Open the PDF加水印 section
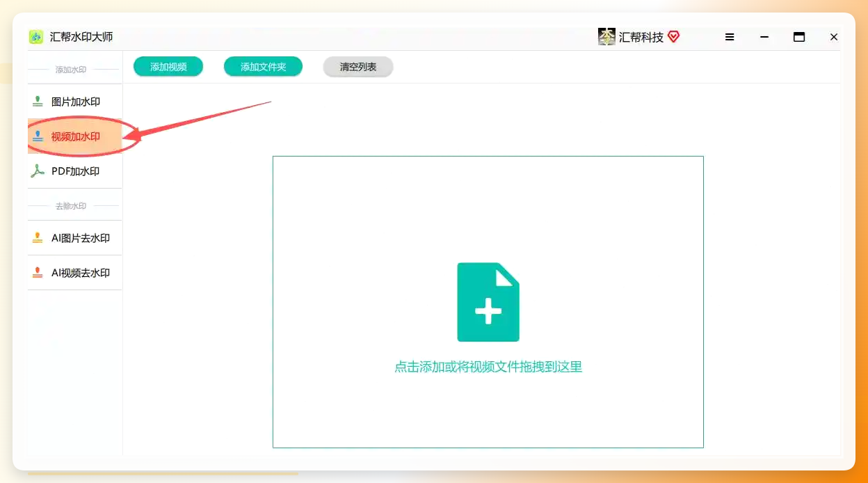Screen dimensions: 868x483 point(75,171)
